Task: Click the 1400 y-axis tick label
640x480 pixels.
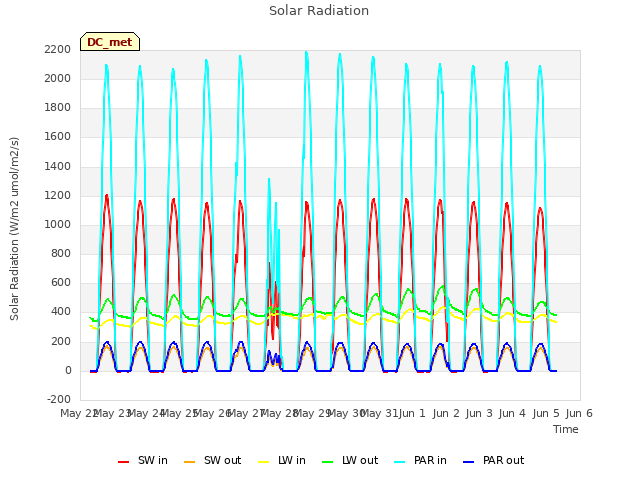Action: tap(58, 167)
